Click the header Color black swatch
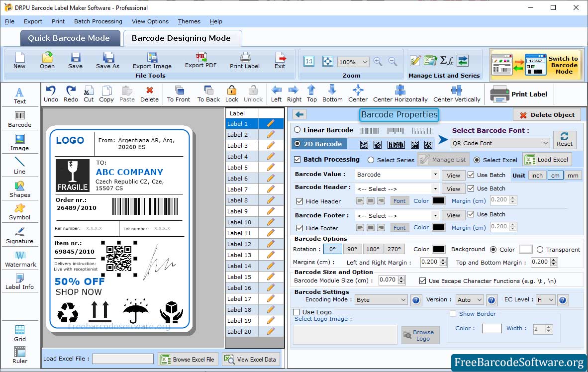The image size is (588, 372). pyautogui.click(x=439, y=200)
